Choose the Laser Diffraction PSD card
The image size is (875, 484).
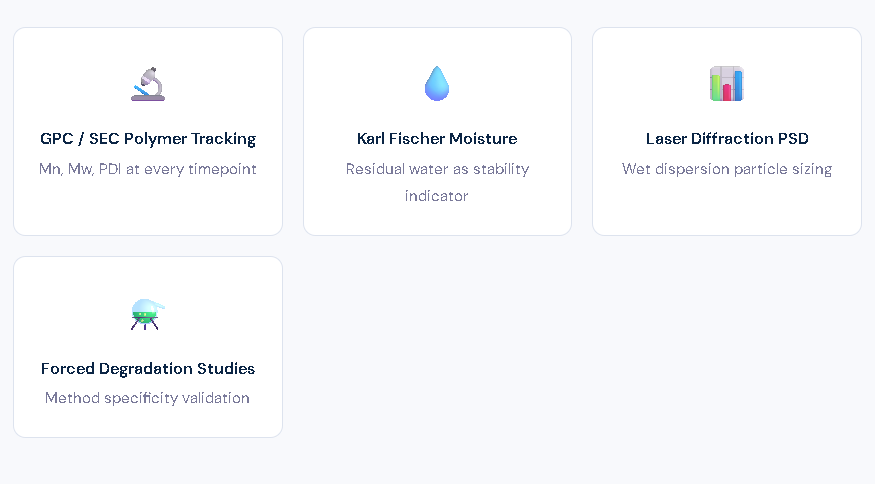727,210
